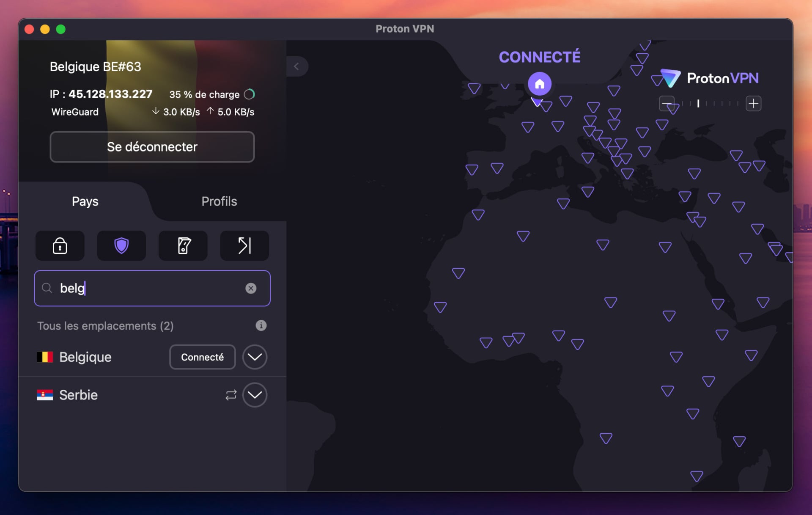Toggle the connection status indicator next to charge percentage
This screenshot has width=812, height=515.
(x=250, y=94)
